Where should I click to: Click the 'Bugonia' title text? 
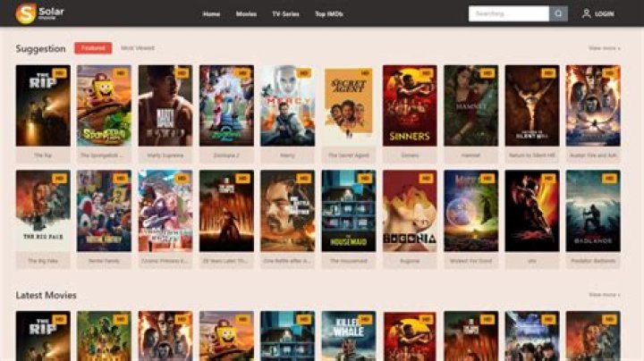(x=410, y=261)
